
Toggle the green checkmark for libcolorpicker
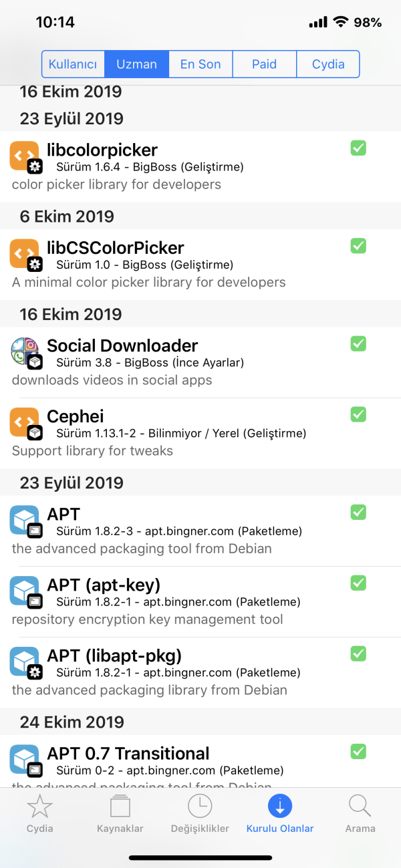358,148
